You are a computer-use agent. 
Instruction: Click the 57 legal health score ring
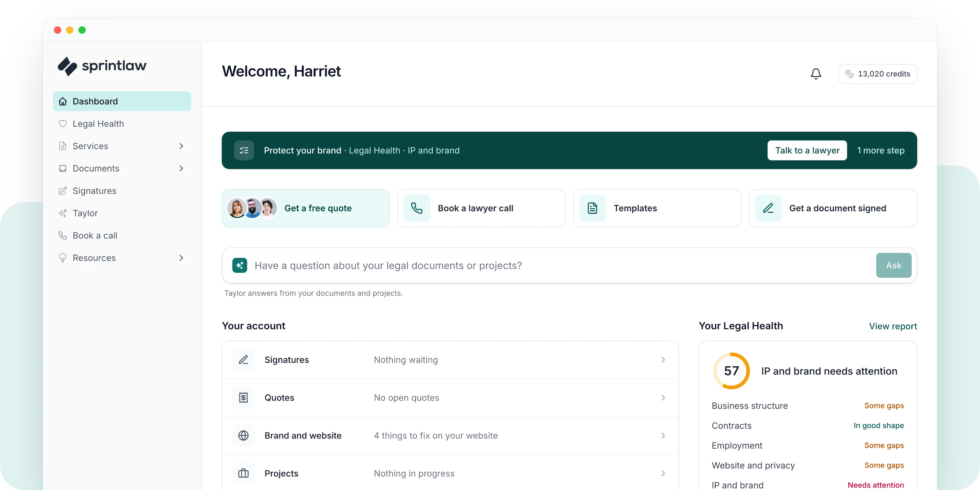click(731, 371)
